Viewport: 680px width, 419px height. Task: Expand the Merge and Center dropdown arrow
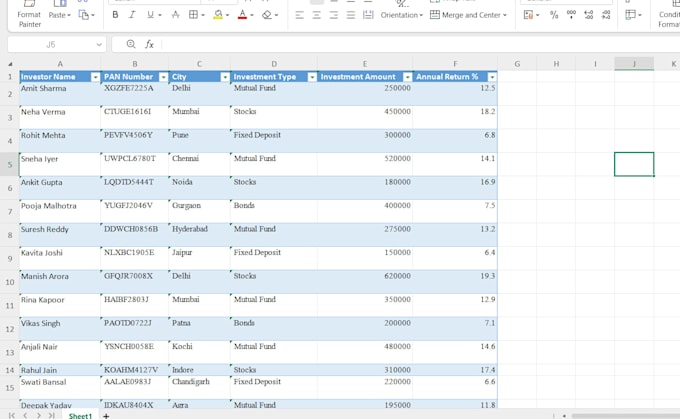(x=504, y=15)
